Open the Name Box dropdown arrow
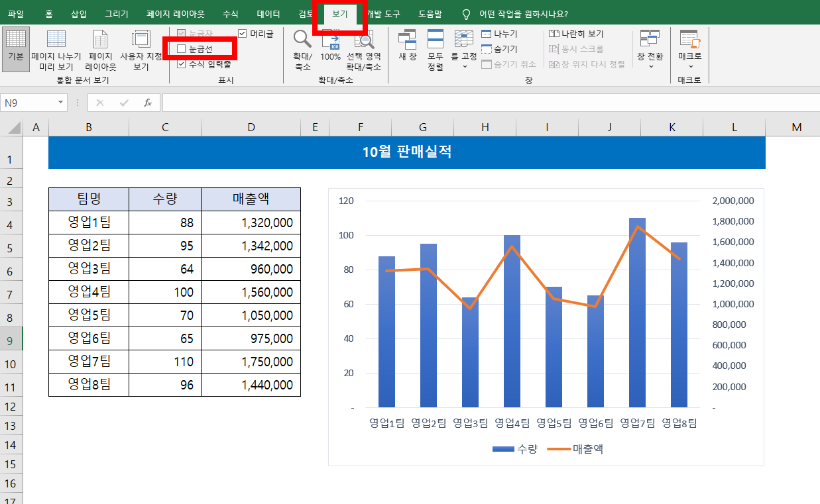820x504 pixels. pyautogui.click(x=61, y=103)
